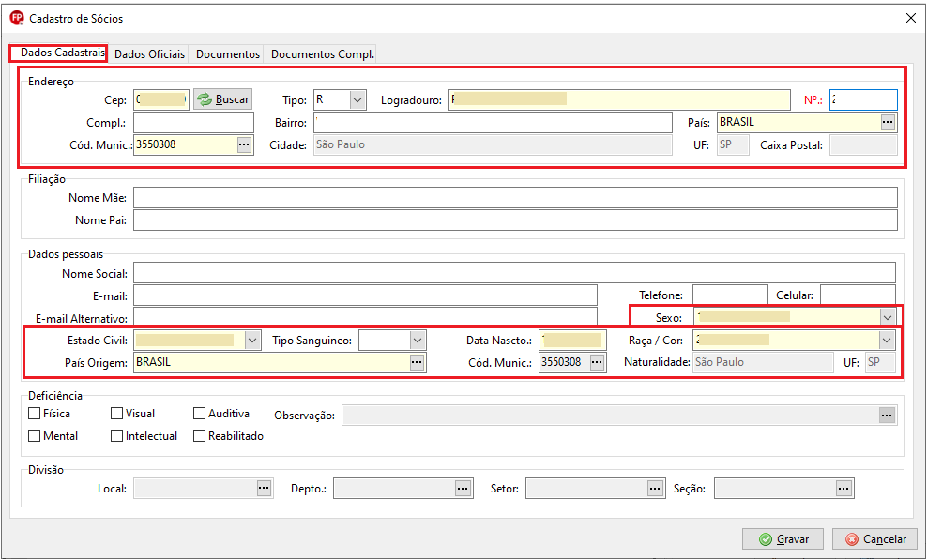Open the País Origem lookup ellipsis button

[x=417, y=362]
